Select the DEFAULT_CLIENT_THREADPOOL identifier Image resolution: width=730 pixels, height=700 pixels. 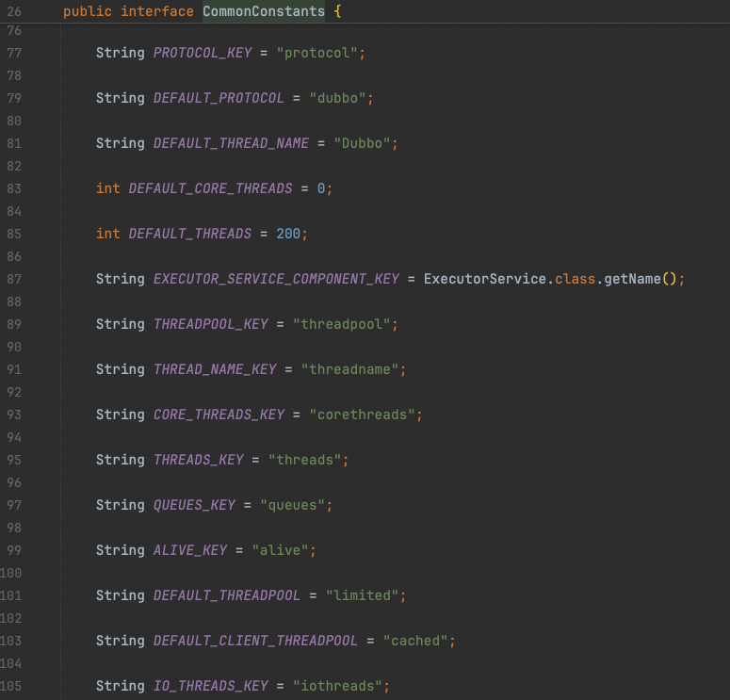[255, 641]
